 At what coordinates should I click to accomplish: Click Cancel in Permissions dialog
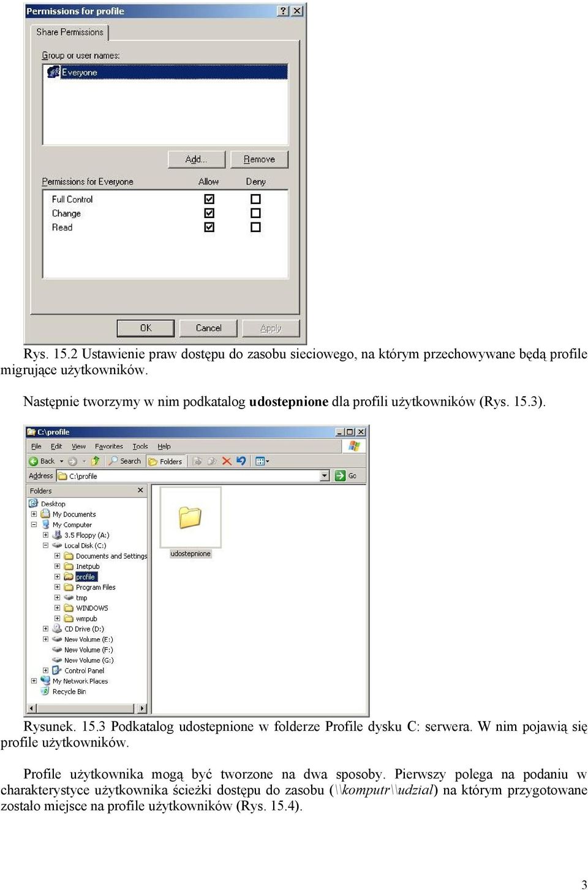(208, 328)
